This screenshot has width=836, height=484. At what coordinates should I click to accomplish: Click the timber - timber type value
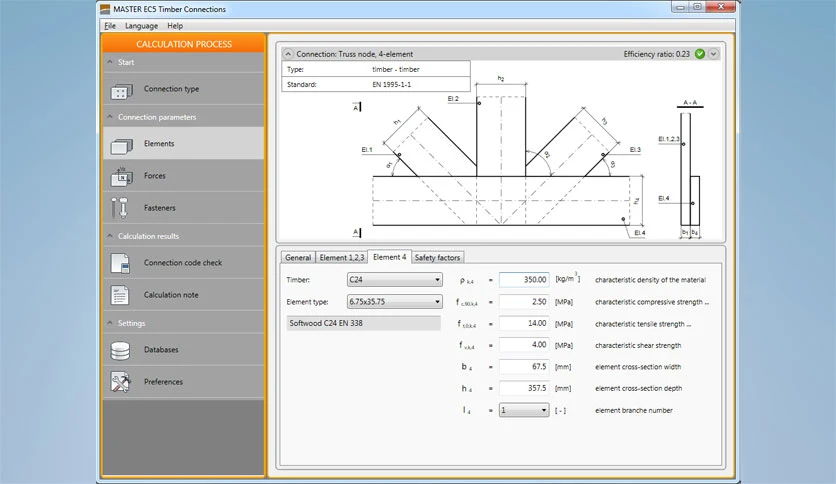tap(396, 69)
